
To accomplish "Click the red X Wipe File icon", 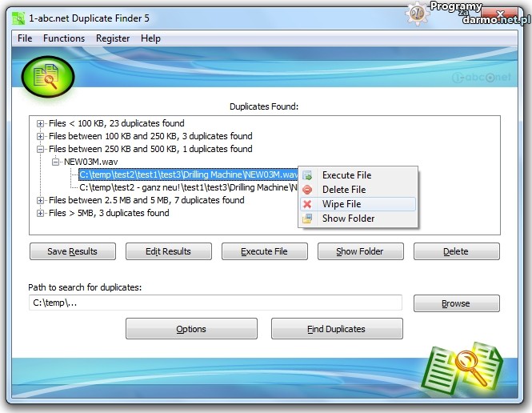I will pyautogui.click(x=307, y=204).
